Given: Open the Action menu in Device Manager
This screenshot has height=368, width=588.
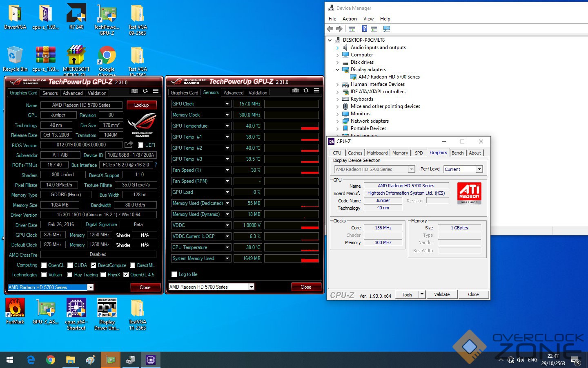Looking at the screenshot, I should tap(350, 19).
